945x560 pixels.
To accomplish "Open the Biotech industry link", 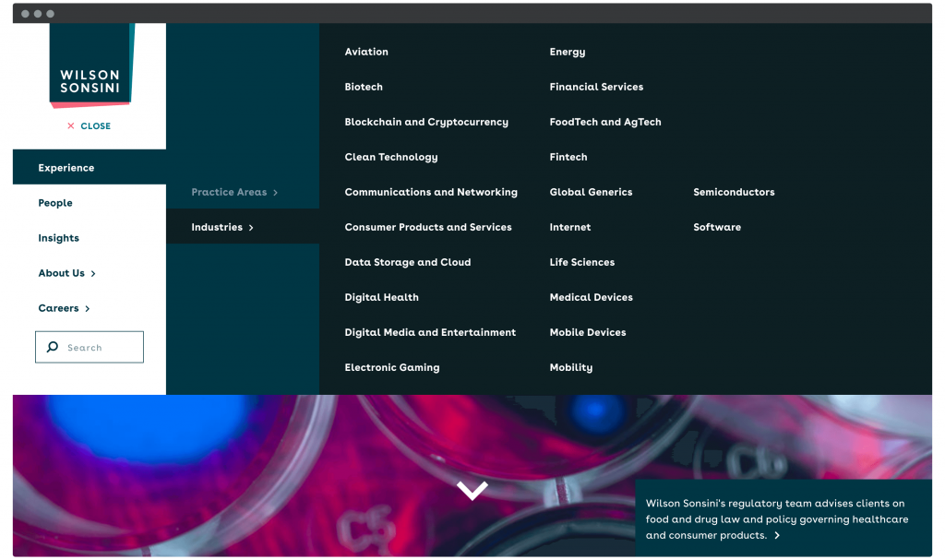I will (364, 87).
